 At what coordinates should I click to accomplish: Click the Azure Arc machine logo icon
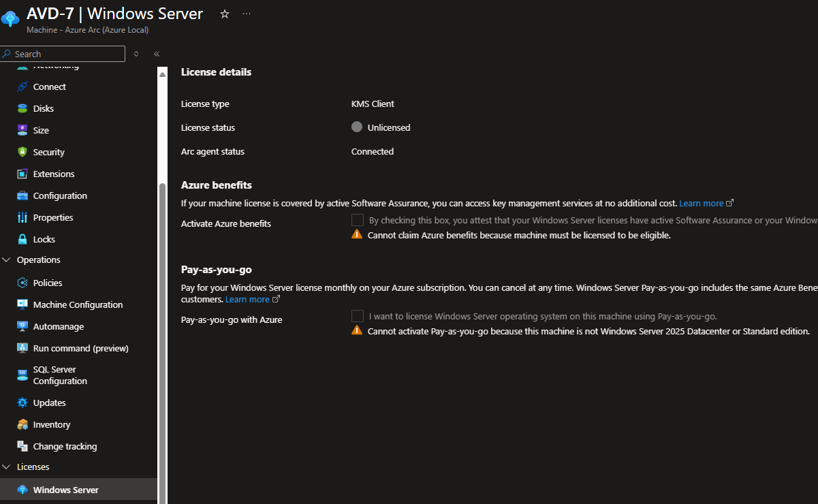pos(10,18)
